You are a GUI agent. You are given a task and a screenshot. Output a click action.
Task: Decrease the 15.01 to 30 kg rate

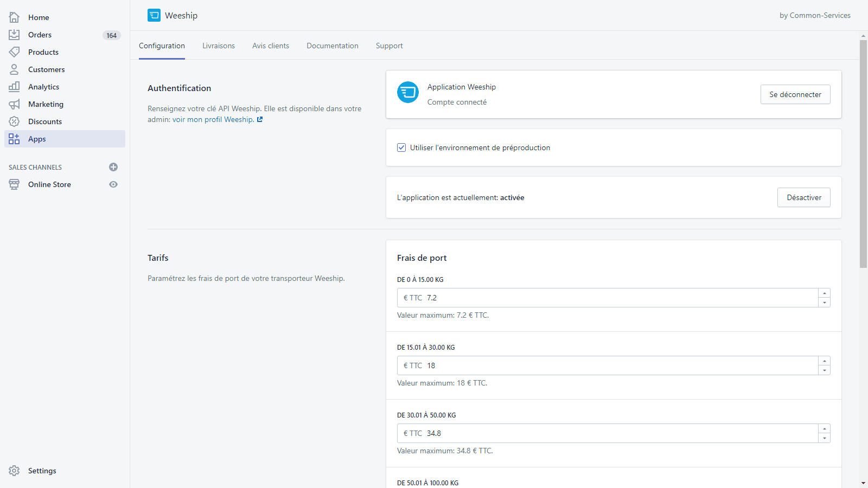click(824, 370)
